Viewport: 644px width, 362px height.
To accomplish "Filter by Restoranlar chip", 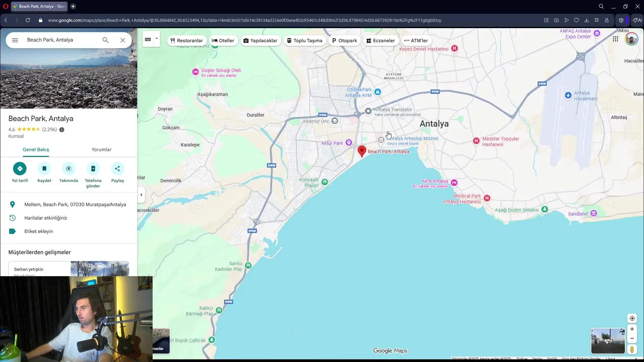I will click(187, 41).
